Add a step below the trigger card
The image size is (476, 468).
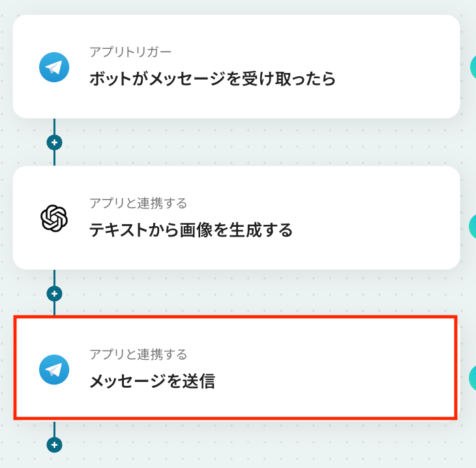pyautogui.click(x=54, y=142)
